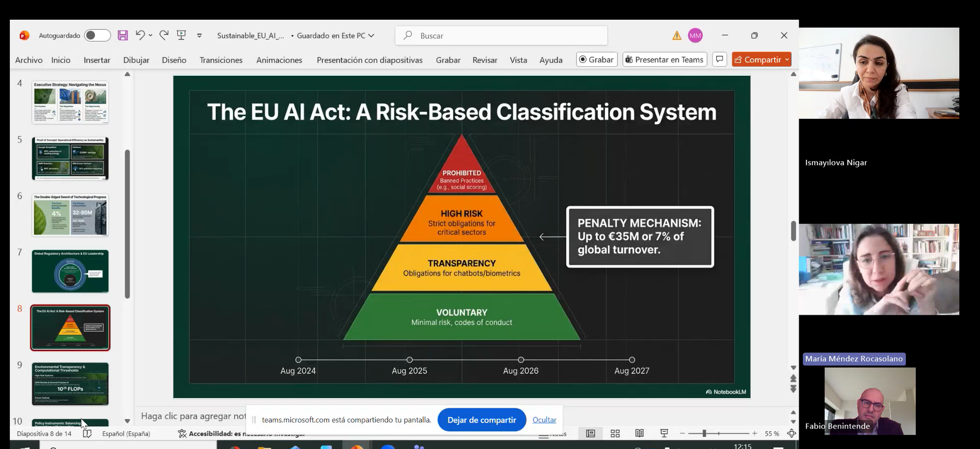980x449 pixels.
Task: Switch to Reading view icon
Action: tap(640, 433)
